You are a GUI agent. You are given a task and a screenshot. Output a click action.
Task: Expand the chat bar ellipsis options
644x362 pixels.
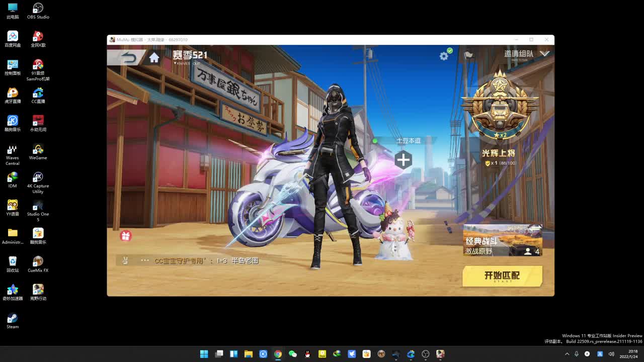pos(145,260)
